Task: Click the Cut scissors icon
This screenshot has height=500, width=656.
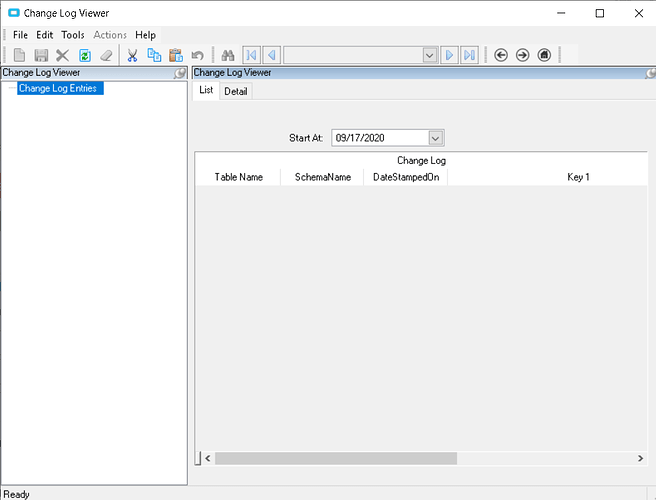Action: click(132, 55)
